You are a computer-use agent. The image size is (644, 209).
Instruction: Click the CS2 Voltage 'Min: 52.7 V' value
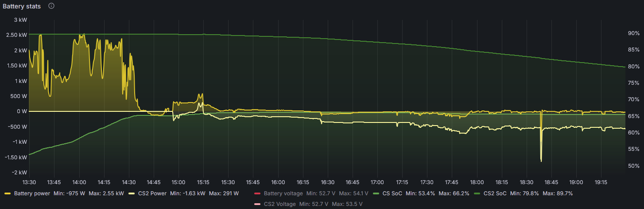pyautogui.click(x=313, y=204)
